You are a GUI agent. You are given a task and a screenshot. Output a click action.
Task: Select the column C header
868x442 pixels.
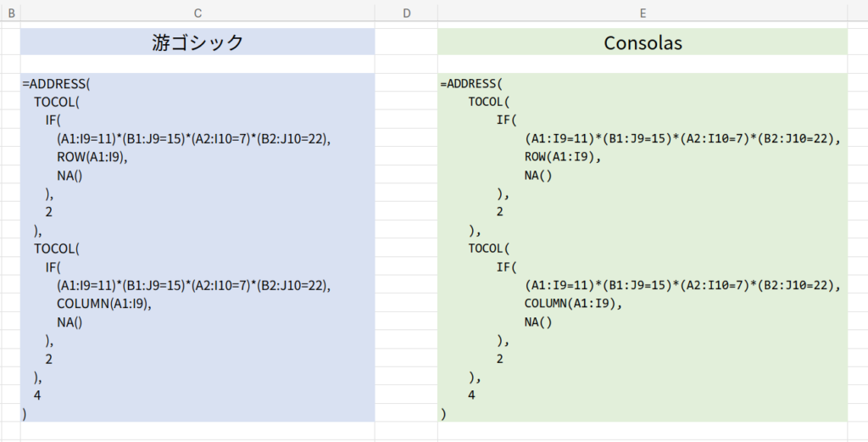[x=198, y=13]
